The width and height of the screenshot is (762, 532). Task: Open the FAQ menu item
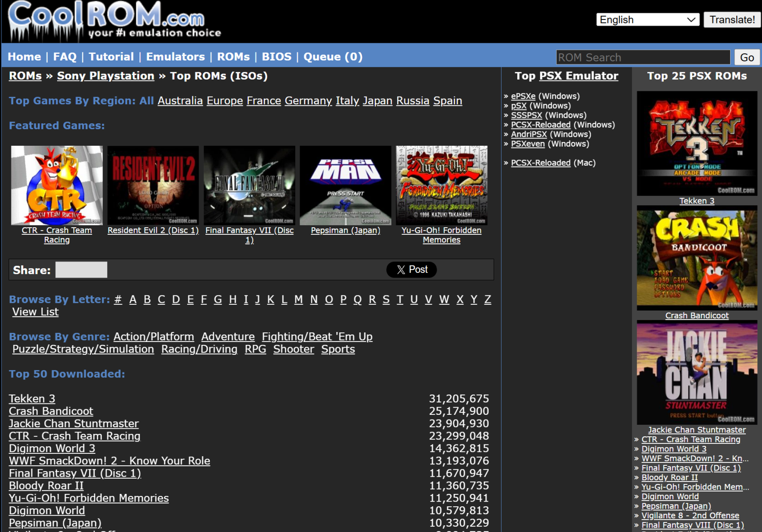[x=65, y=57]
